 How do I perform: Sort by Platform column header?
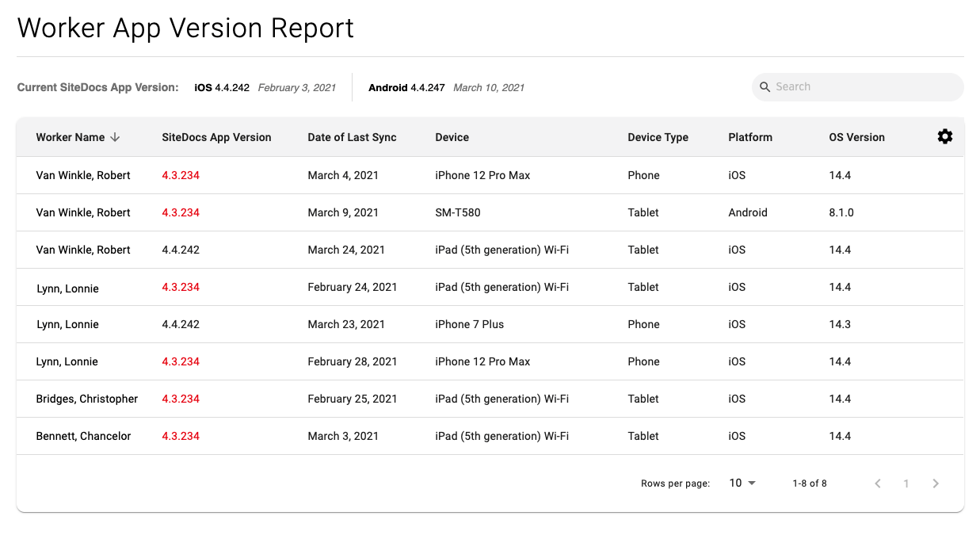pos(750,137)
